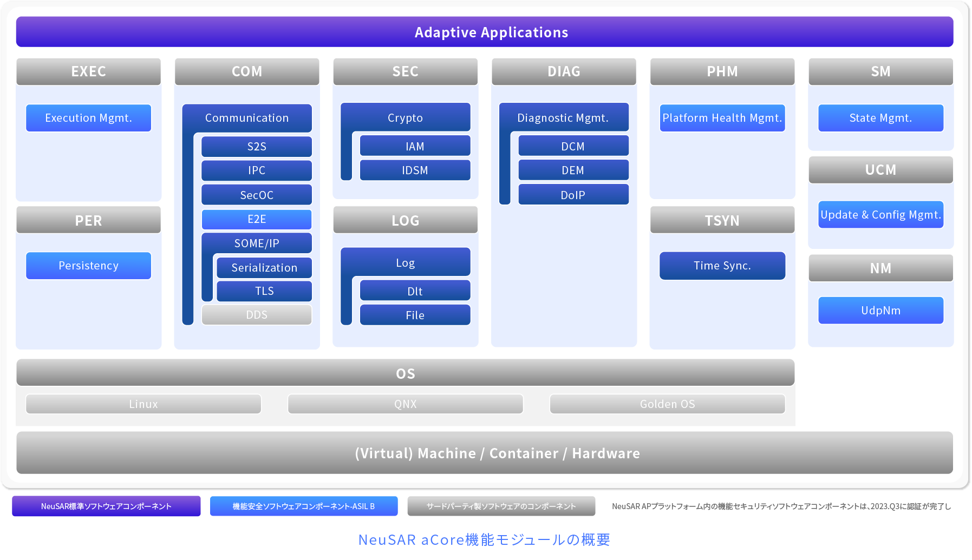Click the File component
972x560 pixels.
(415, 315)
